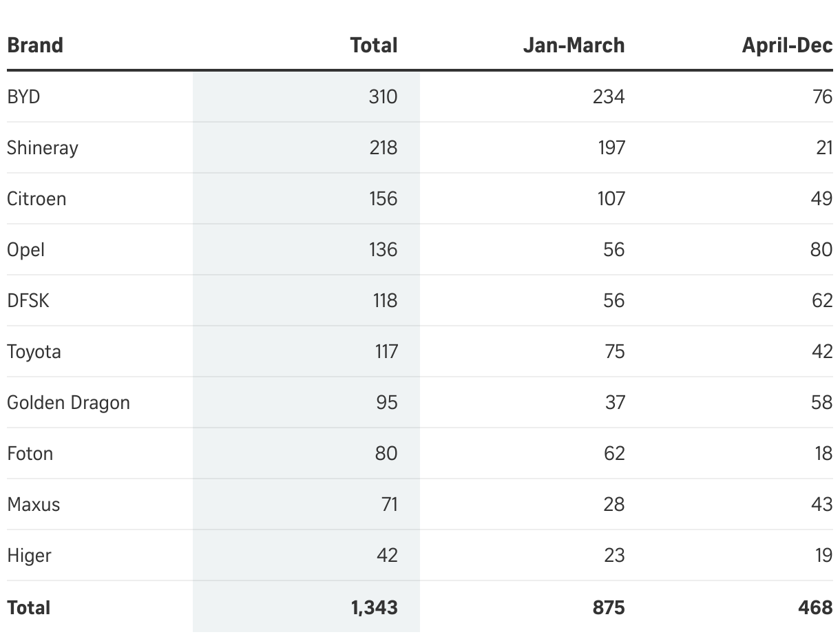The height and width of the screenshot is (639, 840).
Task: Click the Brand column header
Action: point(35,45)
